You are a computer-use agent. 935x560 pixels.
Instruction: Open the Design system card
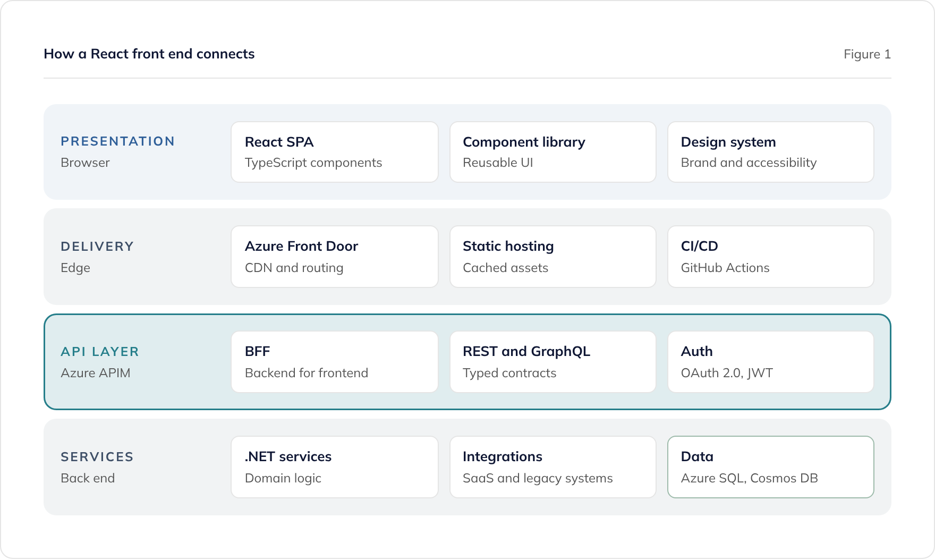pyautogui.click(x=771, y=152)
